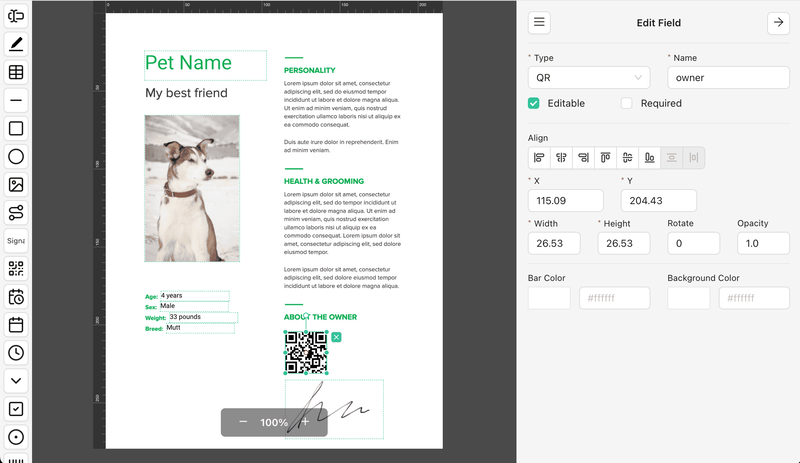Select the Signature field tool
Image resolution: width=800 pixels, height=463 pixels.
click(x=16, y=240)
